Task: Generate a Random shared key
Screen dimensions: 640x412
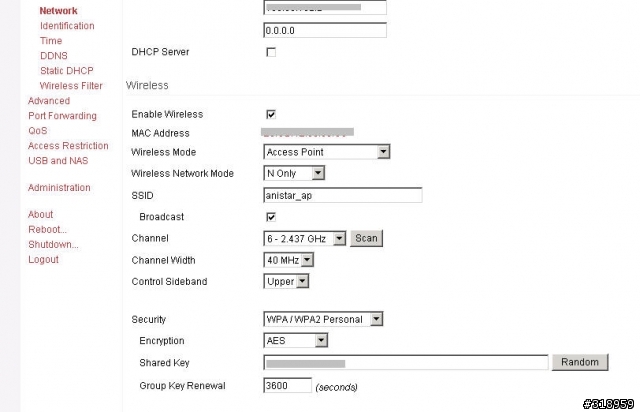Action: click(580, 362)
